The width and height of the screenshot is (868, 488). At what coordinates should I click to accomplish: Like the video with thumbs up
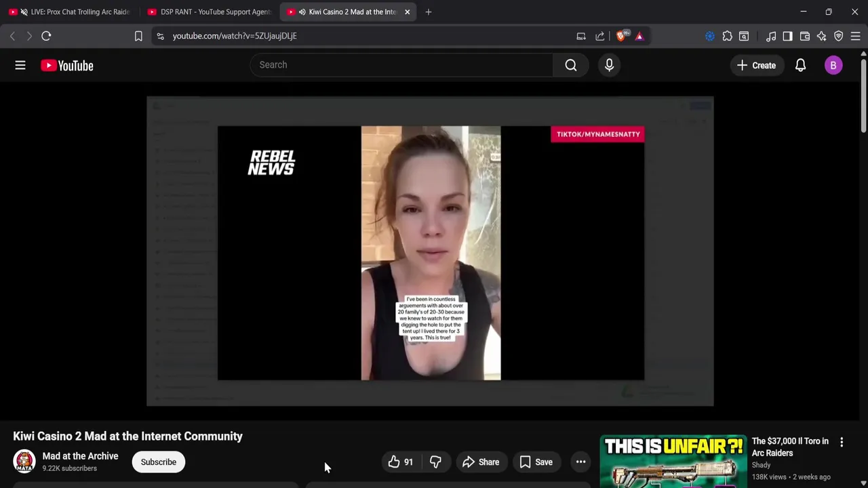point(400,462)
